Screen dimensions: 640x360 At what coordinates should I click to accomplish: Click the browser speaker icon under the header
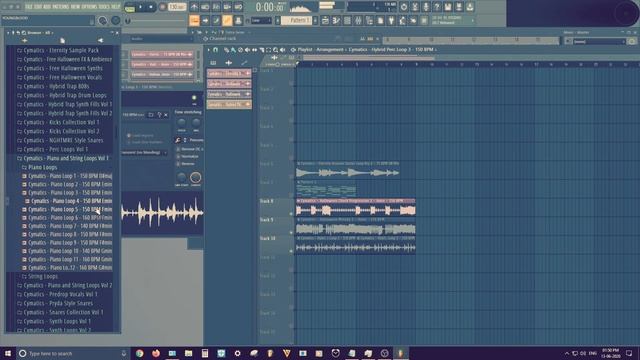[100, 40]
